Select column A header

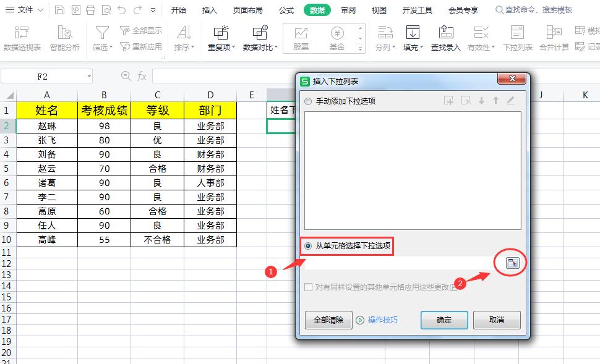(46, 95)
